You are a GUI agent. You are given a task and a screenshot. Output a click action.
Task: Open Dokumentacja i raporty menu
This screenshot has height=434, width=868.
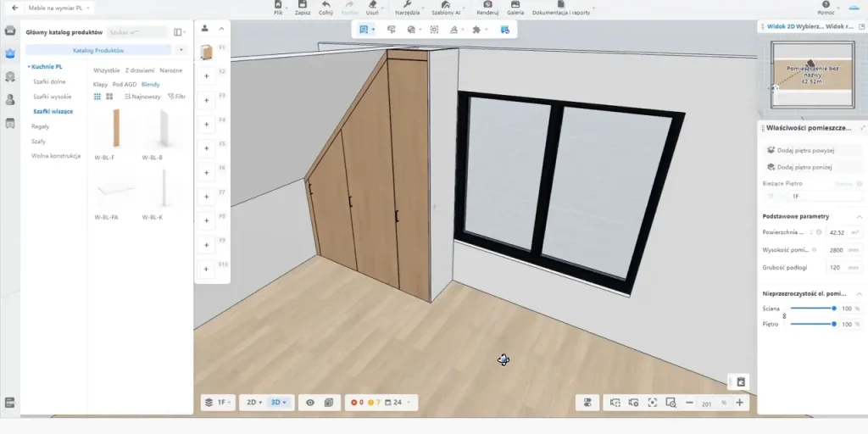coord(561,8)
